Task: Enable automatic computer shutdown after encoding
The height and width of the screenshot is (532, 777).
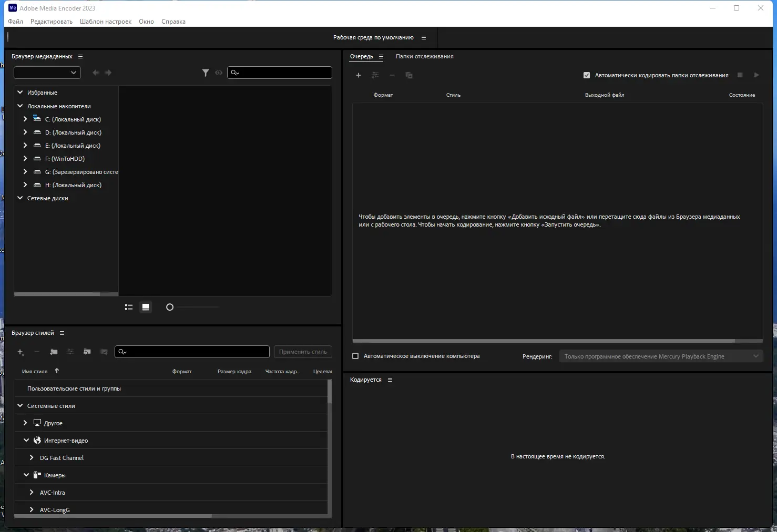Action: tap(355, 356)
